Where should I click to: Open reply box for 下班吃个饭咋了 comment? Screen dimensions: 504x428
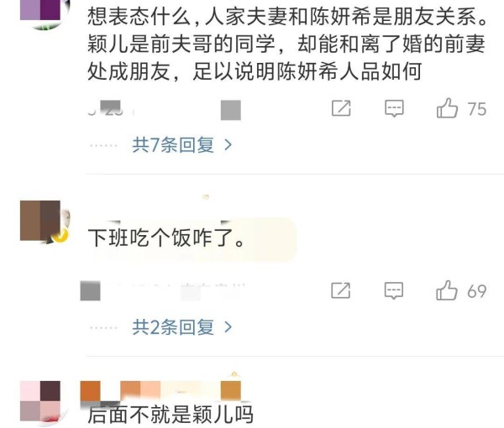pyautogui.click(x=394, y=290)
